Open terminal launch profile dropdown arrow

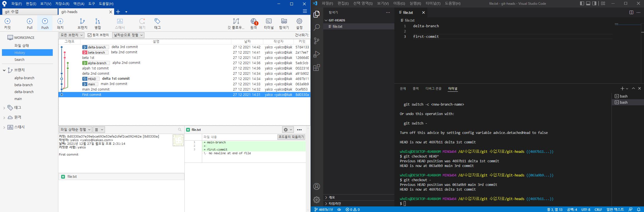[x=627, y=89]
